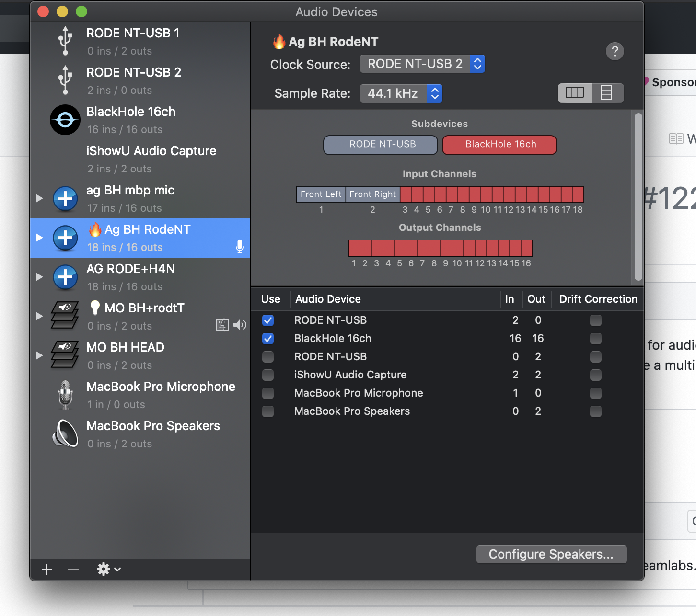The width and height of the screenshot is (696, 616).
Task: Check Use for iShowU Audio Capture
Action: point(268,375)
